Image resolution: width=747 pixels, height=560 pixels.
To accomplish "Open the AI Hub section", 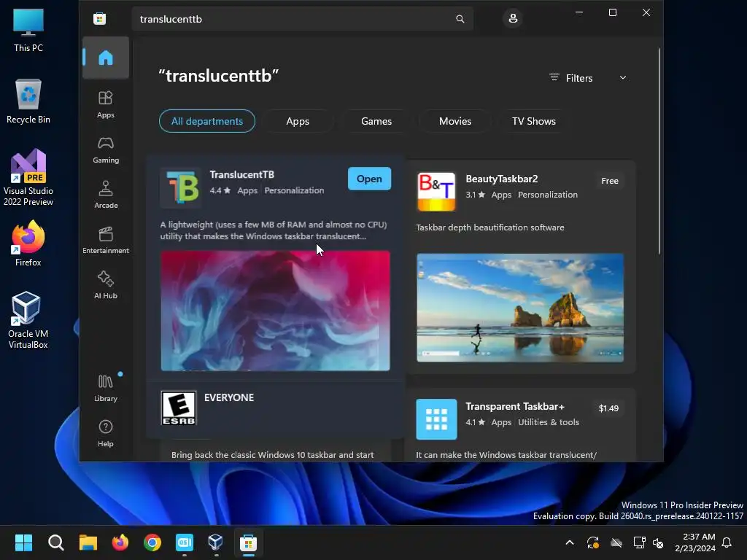I will coord(106,285).
